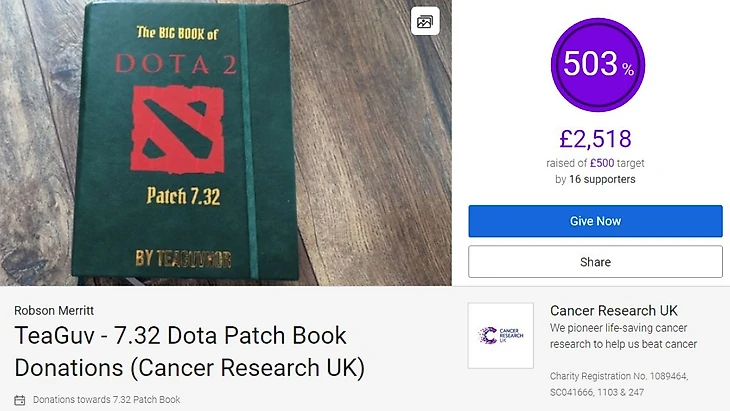Click the Dota 2 book cover photo

(x=226, y=143)
